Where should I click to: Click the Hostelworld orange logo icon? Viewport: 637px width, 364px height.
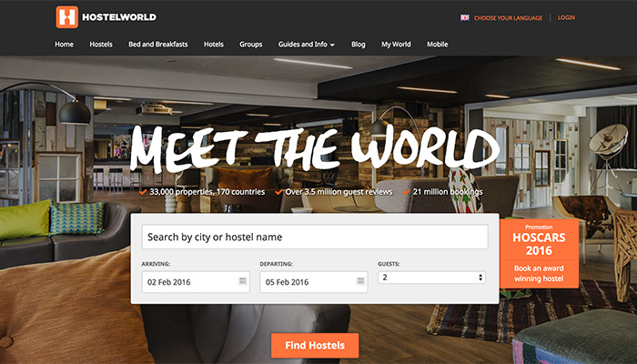[x=67, y=17]
